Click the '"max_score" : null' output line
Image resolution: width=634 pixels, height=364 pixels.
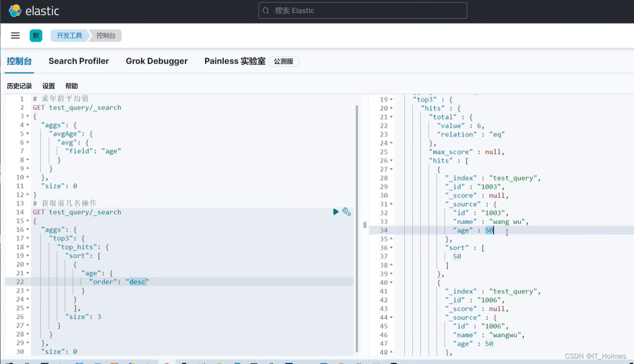467,152
